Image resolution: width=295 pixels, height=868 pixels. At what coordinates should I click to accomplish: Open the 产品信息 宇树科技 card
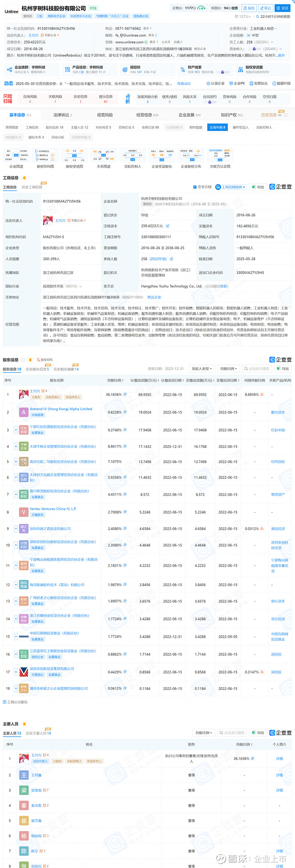coord(89,69)
